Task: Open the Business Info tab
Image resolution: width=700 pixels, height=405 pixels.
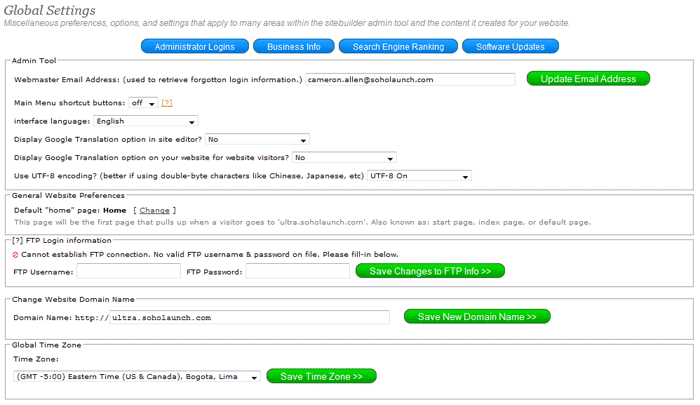Action: (x=294, y=46)
